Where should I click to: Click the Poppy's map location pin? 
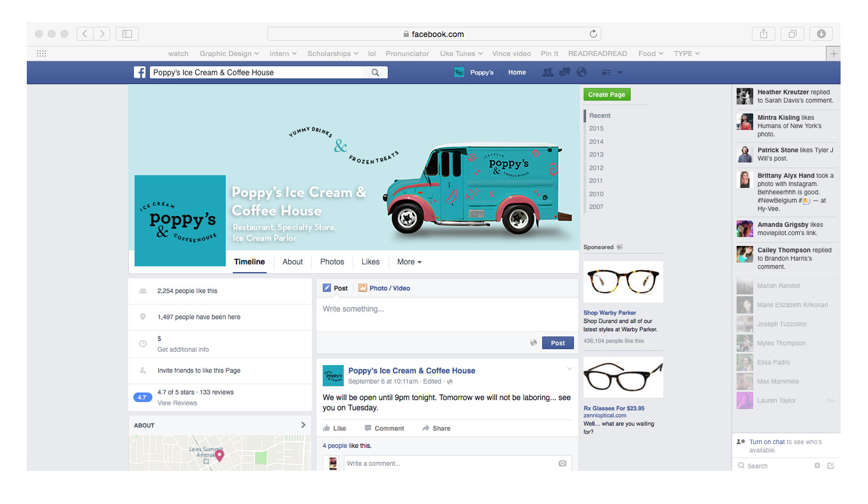coord(219,455)
